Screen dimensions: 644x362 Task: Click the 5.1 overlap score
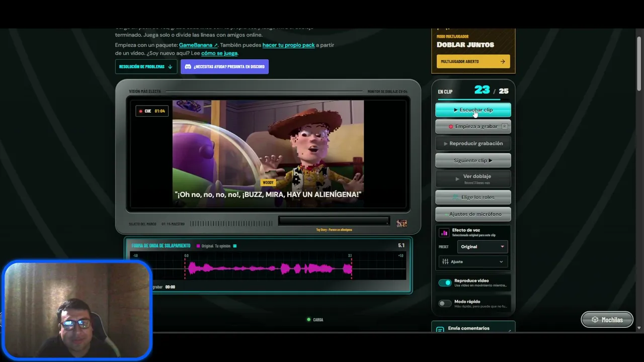[401, 245]
